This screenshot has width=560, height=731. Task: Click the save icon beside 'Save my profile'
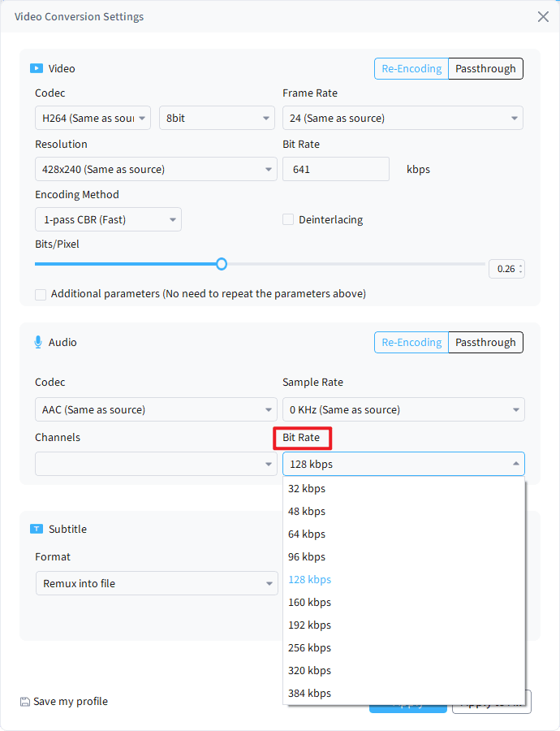tap(24, 701)
